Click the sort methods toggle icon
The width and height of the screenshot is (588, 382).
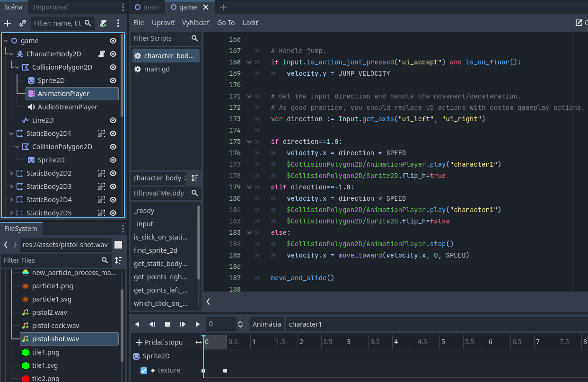point(194,178)
